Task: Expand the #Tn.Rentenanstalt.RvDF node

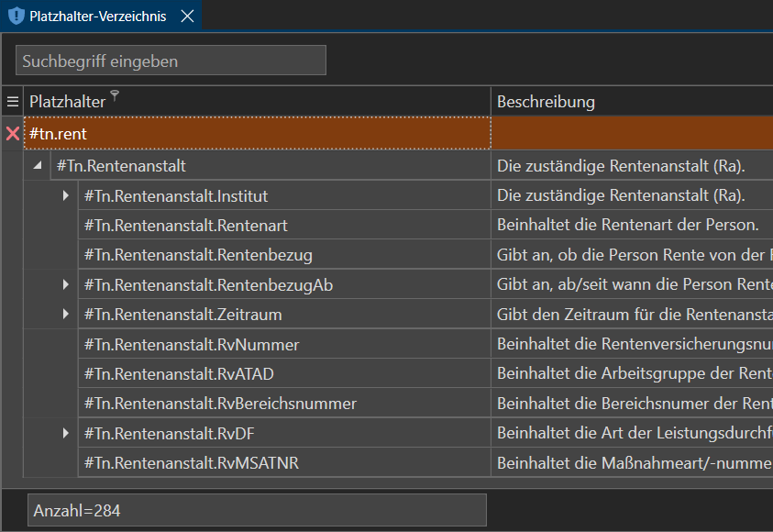Action: (65, 433)
